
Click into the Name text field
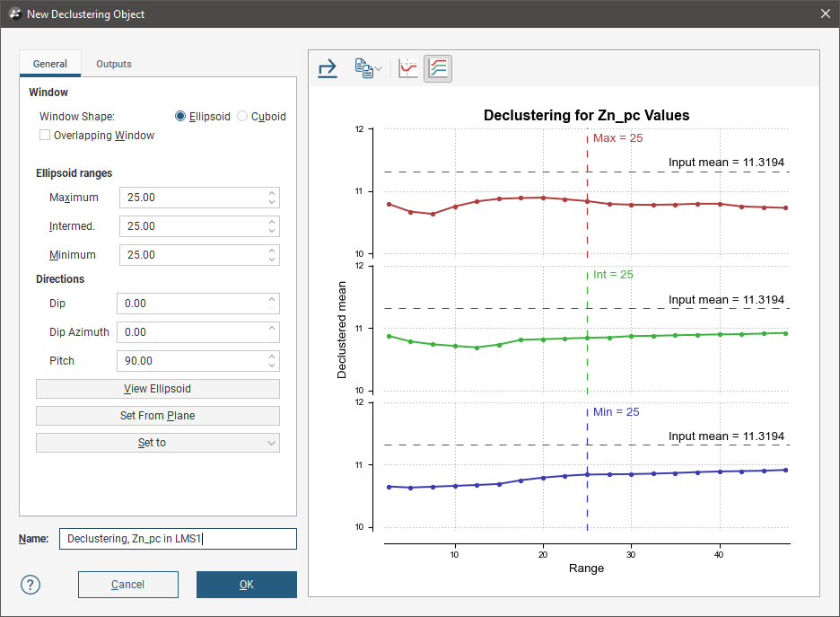177,539
